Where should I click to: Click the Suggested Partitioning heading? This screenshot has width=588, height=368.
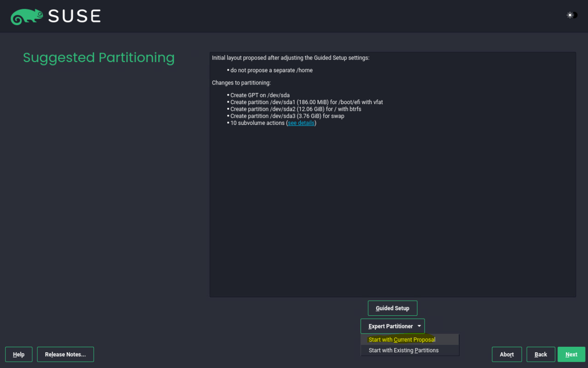[99, 58]
